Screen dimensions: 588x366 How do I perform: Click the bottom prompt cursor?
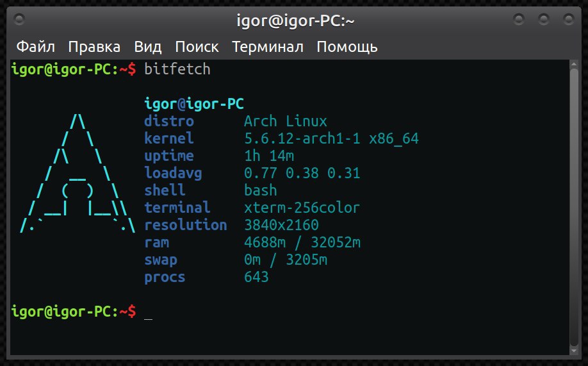(x=149, y=319)
